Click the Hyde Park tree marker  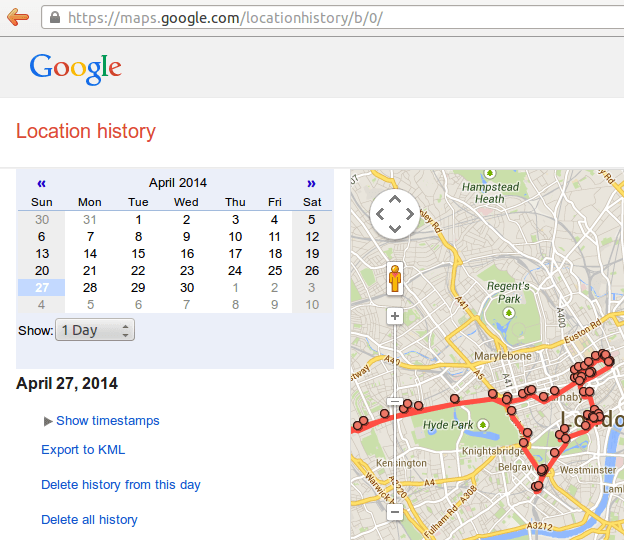483,425
